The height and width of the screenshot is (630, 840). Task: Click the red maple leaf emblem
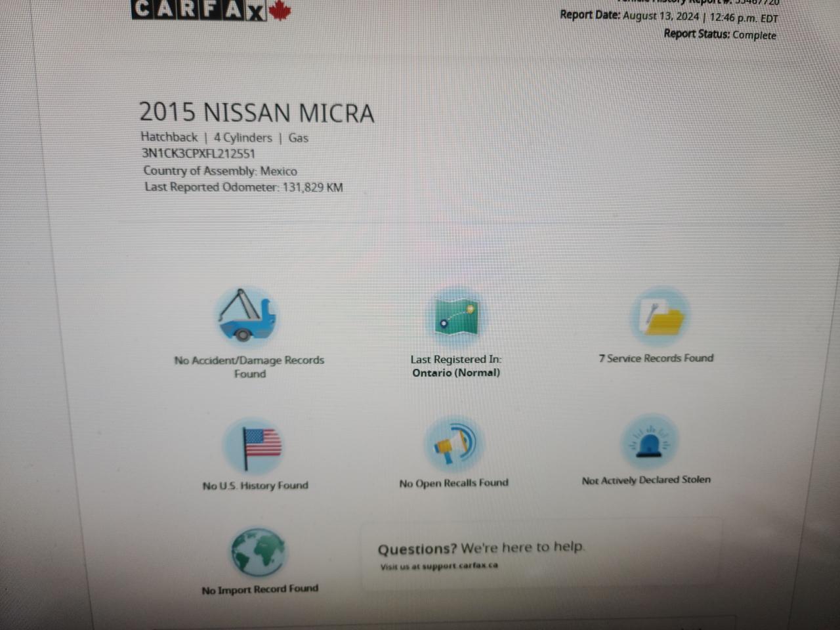(x=280, y=11)
